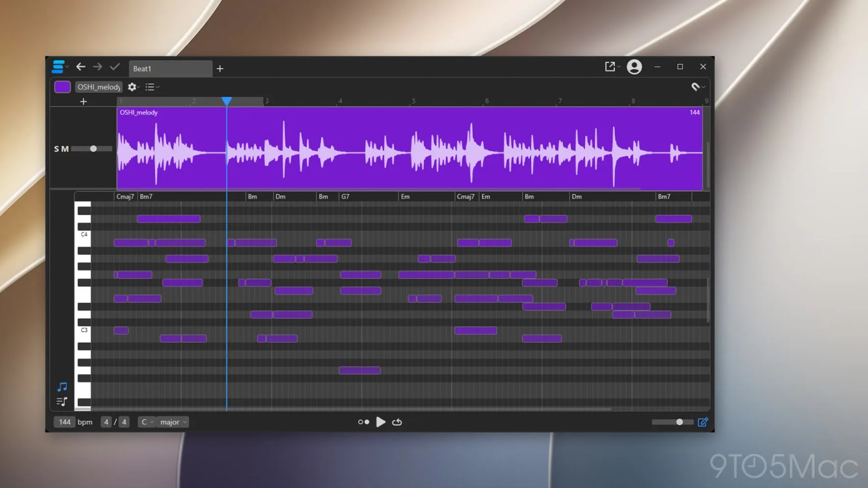Click the 144 bpm tempo field

tap(65, 422)
